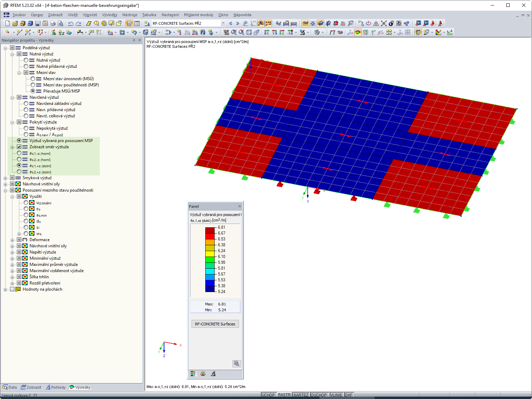Close the Navigátor projektu panel
Image resolution: width=532 pixels, height=399 pixels.
[140, 40]
